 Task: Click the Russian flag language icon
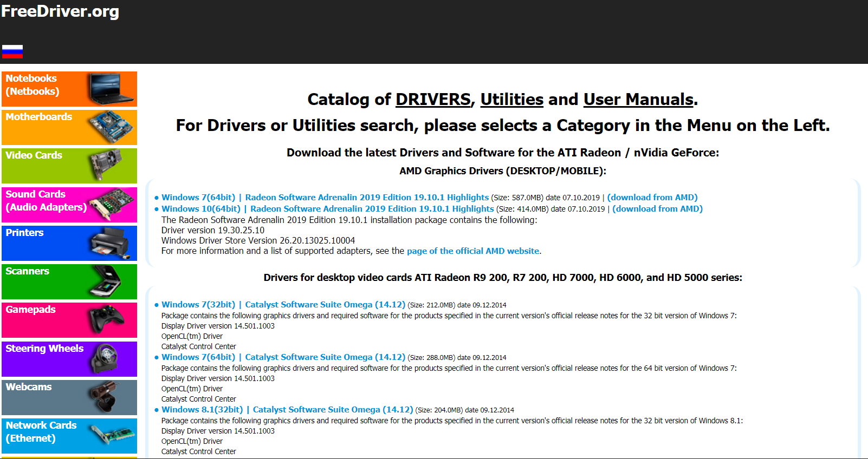[x=12, y=51]
